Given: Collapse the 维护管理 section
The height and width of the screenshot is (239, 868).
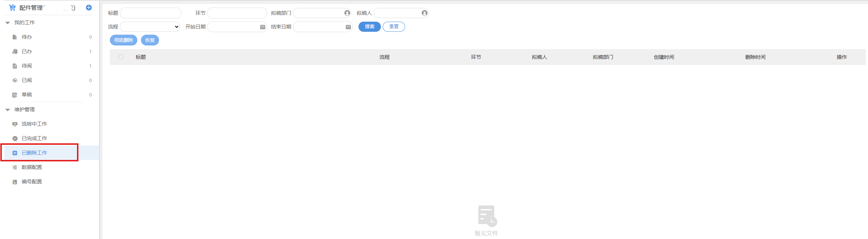Looking at the screenshot, I should coord(8,110).
